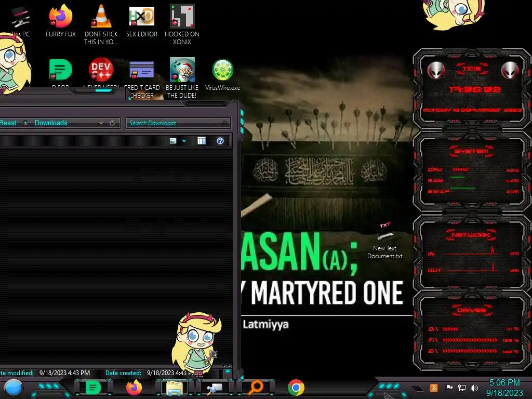Click the Star Butterfly mascot over Explorer
Screen dimensions: 532x399
197,343
